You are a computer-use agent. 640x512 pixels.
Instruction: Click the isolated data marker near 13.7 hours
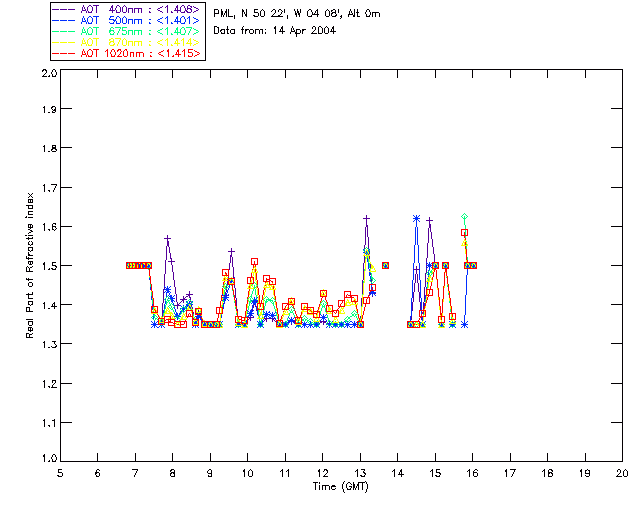(x=385, y=265)
